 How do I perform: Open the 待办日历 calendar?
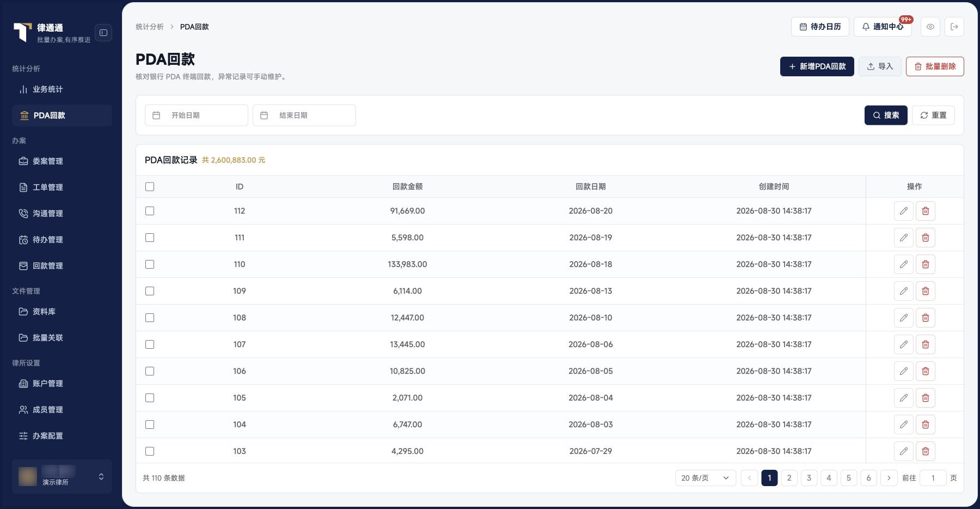pyautogui.click(x=820, y=27)
